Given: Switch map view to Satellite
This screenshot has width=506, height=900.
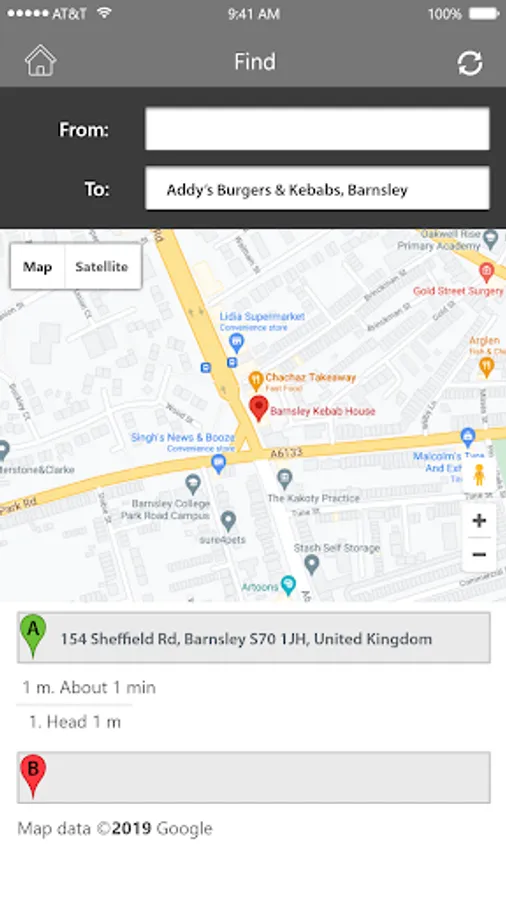Looking at the screenshot, I should pyautogui.click(x=102, y=267).
